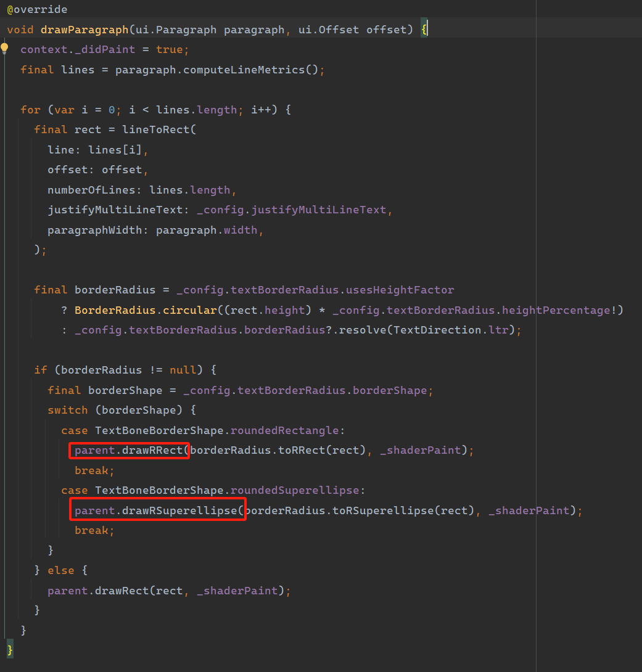Click roundedRectangle case label
This screenshot has height=672, width=642.
tap(284, 430)
